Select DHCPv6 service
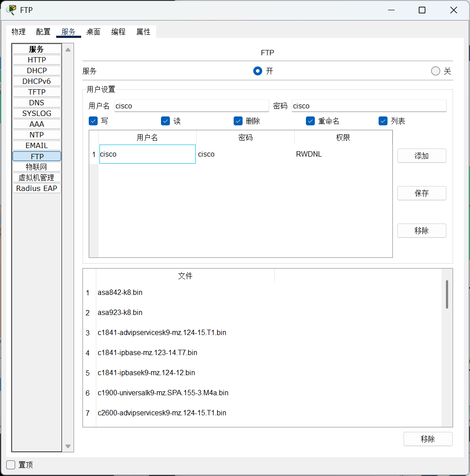 [37, 81]
